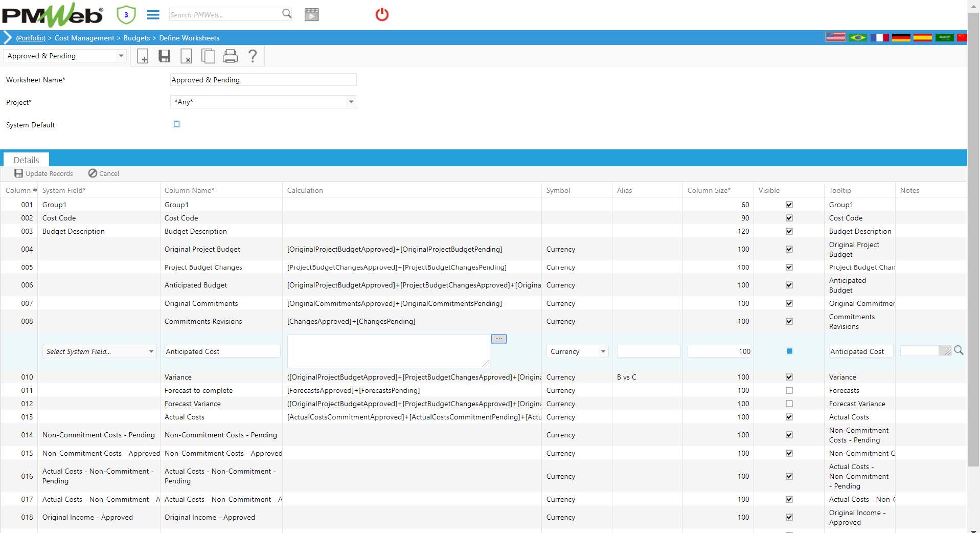Viewport: 980px width, 533px height.
Task: Toggle Visible checkbox in Anticipated Cost edit row
Action: [x=789, y=351]
